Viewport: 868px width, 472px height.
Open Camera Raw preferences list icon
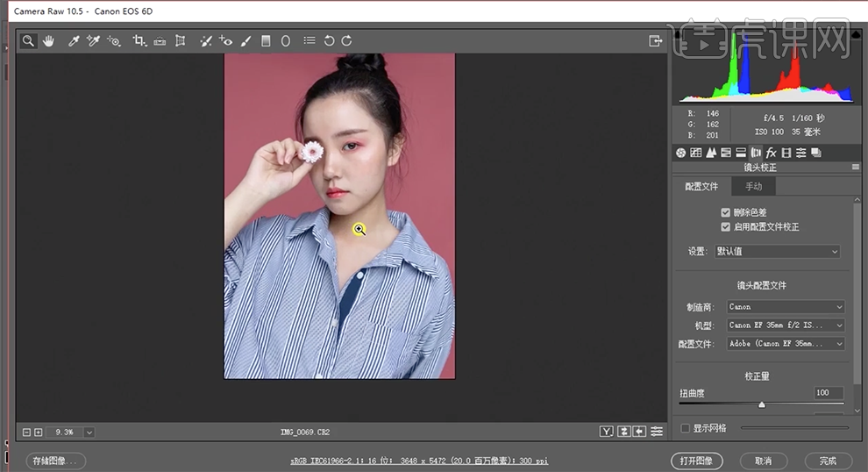(x=309, y=40)
